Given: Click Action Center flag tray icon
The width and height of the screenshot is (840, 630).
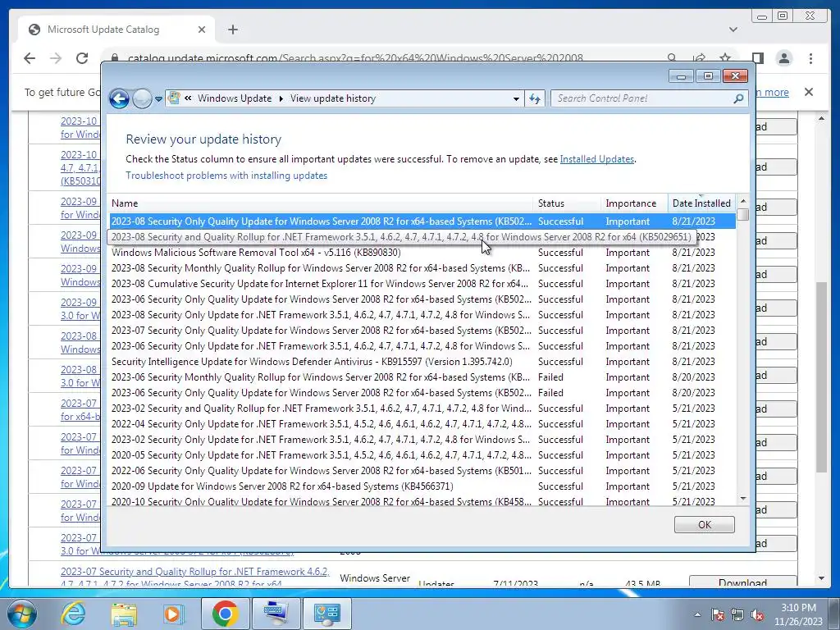Looking at the screenshot, I should 718,615.
